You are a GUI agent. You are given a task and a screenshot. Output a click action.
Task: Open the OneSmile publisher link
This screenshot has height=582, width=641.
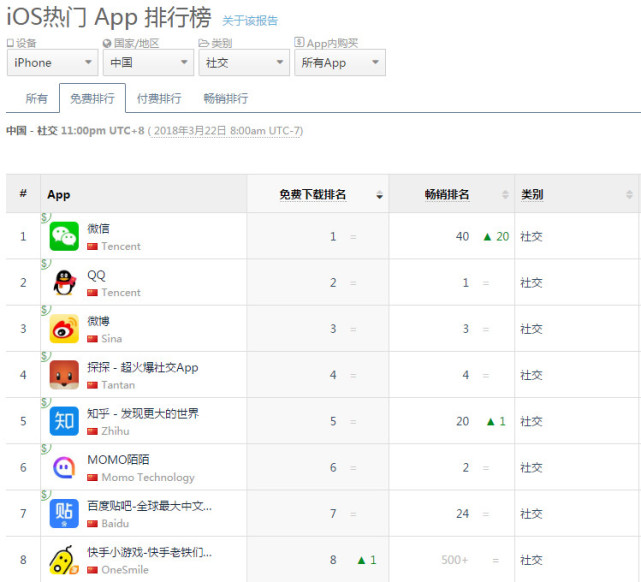pyautogui.click(x=125, y=570)
